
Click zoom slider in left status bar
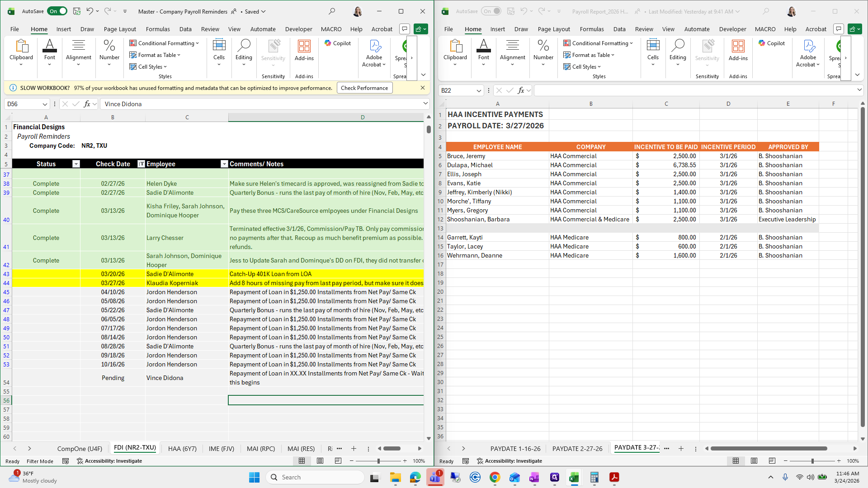coord(378,461)
